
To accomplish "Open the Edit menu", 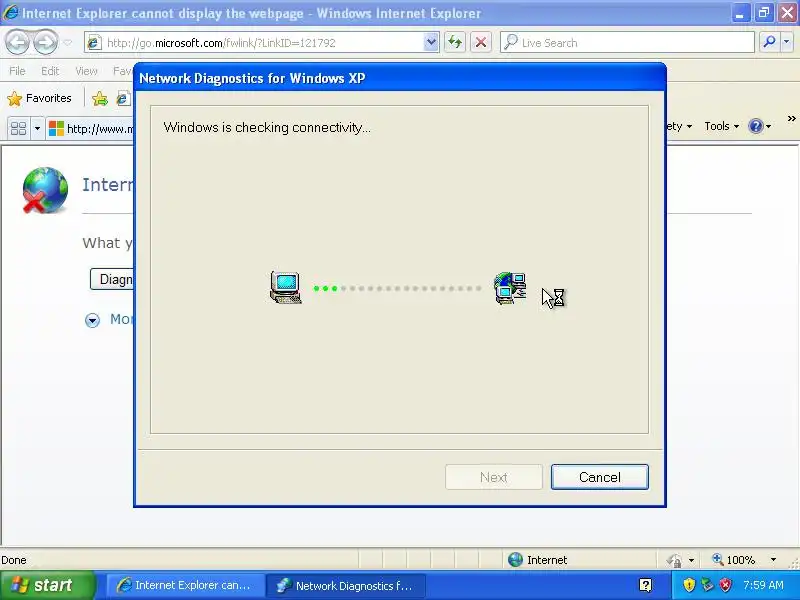I will [x=50, y=71].
